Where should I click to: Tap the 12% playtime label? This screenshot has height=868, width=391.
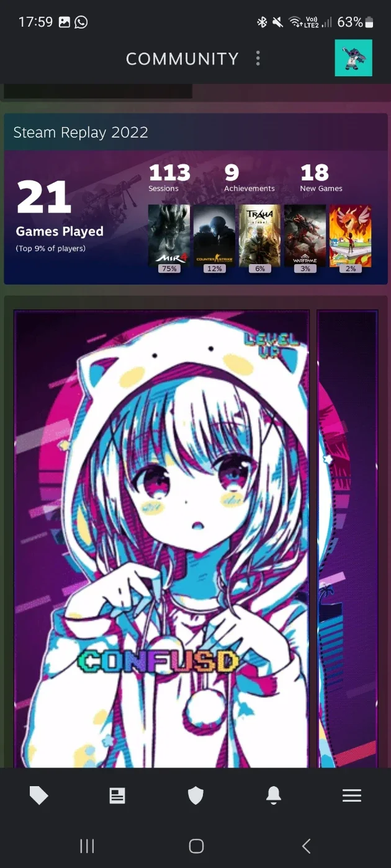(x=214, y=268)
